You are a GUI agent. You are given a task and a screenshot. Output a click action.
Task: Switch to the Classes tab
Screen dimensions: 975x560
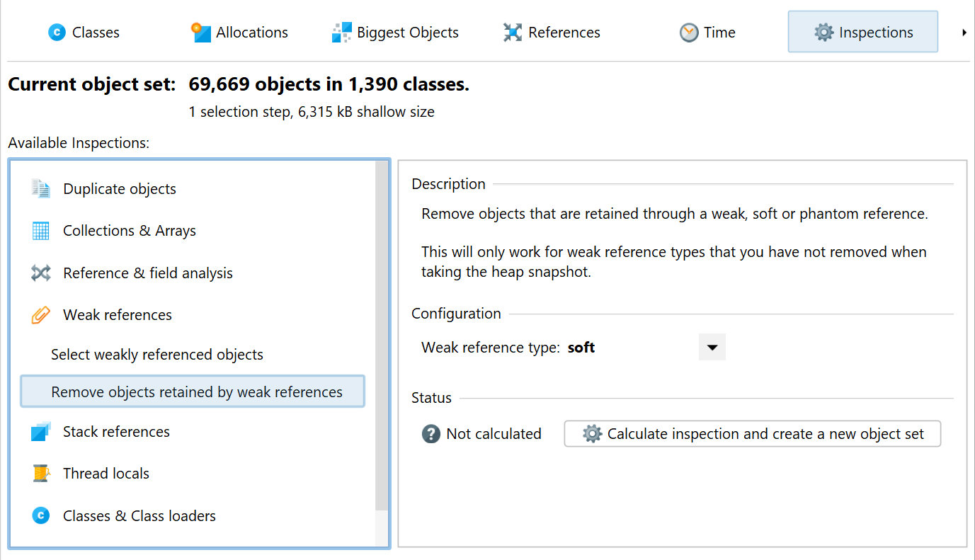[x=84, y=33]
